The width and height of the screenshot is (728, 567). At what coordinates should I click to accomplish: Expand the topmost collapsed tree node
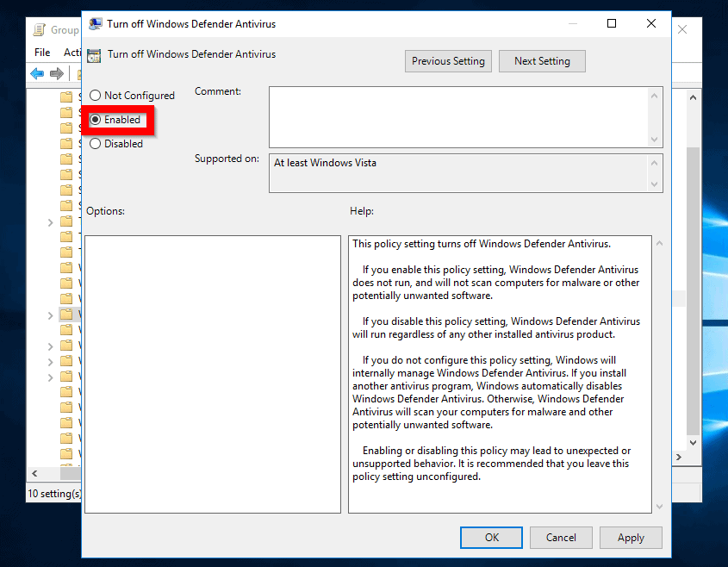tap(51, 222)
